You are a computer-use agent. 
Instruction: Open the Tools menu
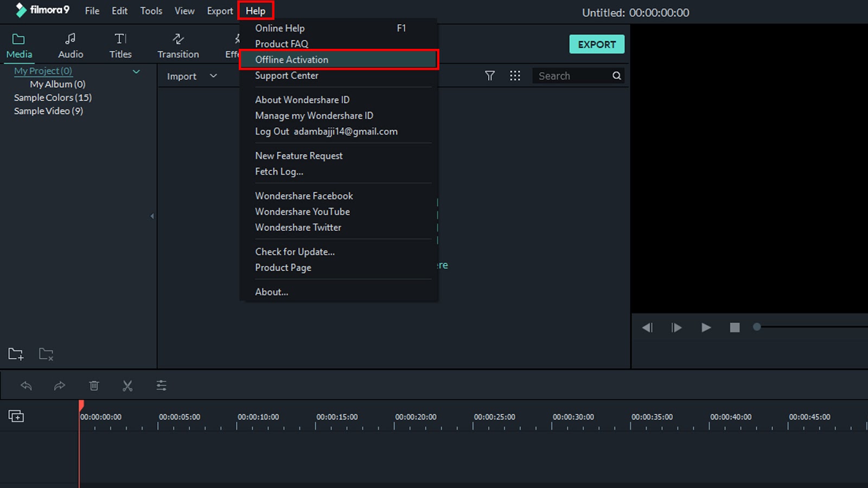pos(151,11)
